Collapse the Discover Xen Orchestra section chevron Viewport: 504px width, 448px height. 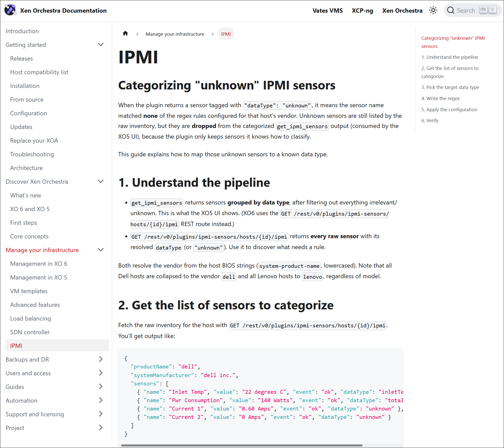pyautogui.click(x=101, y=182)
